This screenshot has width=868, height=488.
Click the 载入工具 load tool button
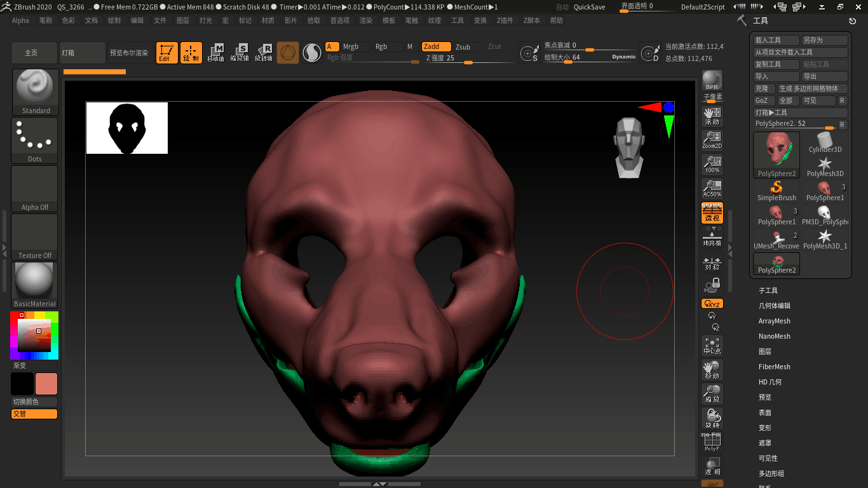(x=775, y=40)
